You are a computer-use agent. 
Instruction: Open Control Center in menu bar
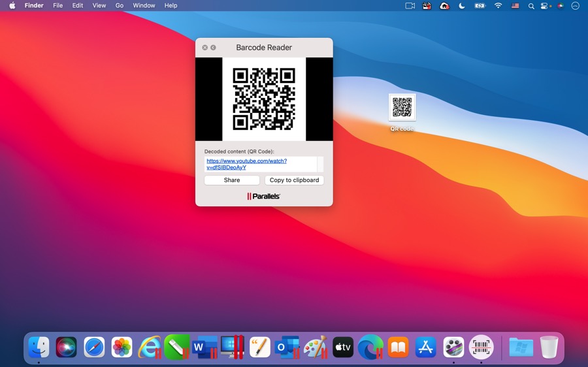coord(544,6)
